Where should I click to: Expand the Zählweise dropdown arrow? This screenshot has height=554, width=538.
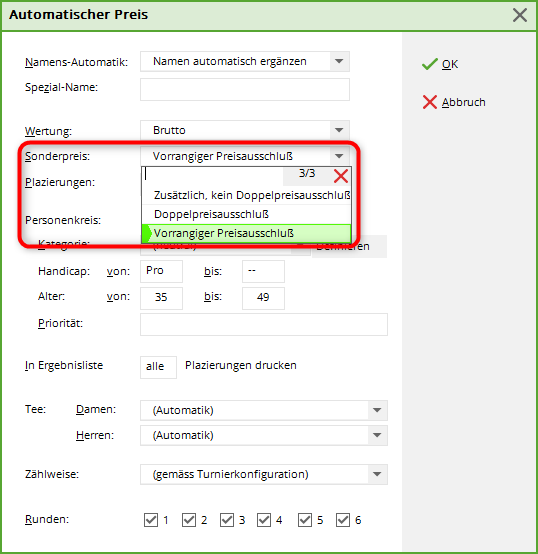(x=377, y=474)
